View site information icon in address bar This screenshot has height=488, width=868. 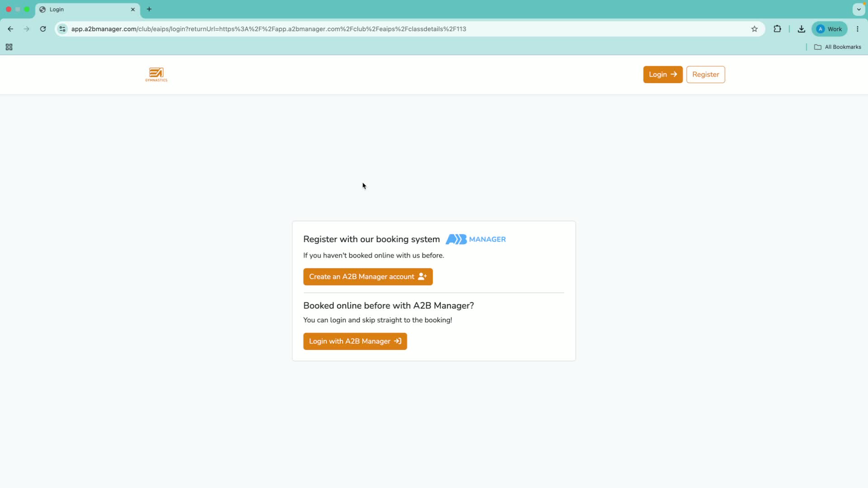coord(62,29)
